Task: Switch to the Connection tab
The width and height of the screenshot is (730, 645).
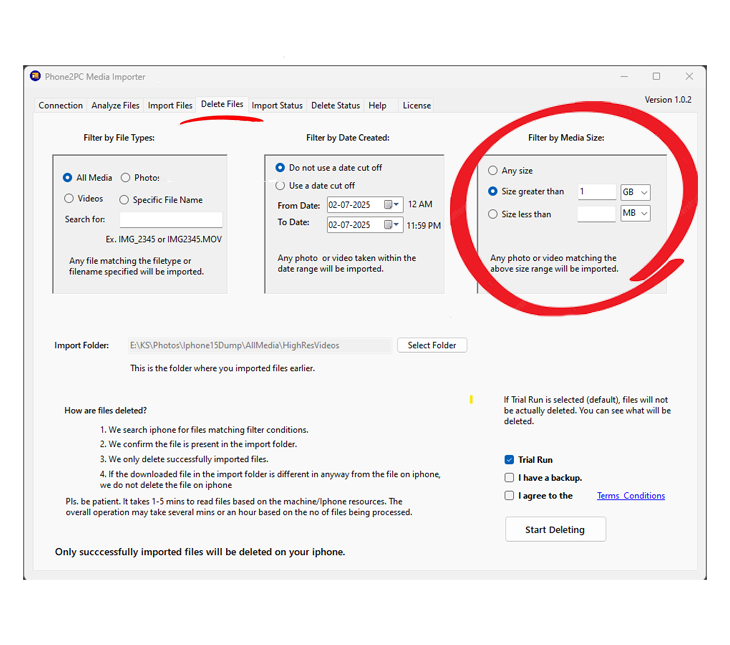Action: [x=61, y=106]
